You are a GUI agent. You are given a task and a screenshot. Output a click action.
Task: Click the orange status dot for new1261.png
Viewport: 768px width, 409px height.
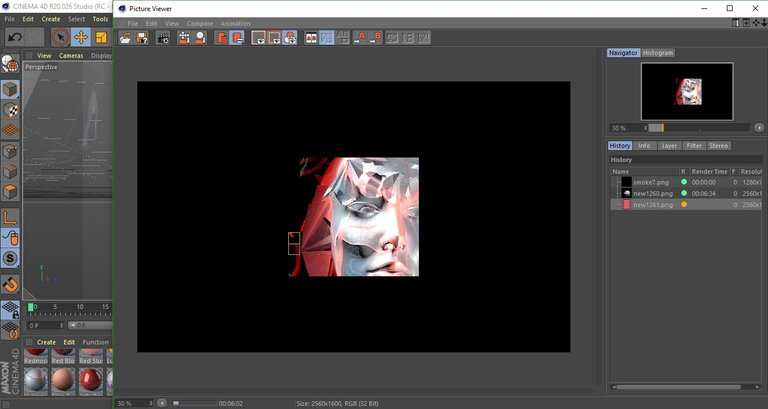tap(684, 204)
